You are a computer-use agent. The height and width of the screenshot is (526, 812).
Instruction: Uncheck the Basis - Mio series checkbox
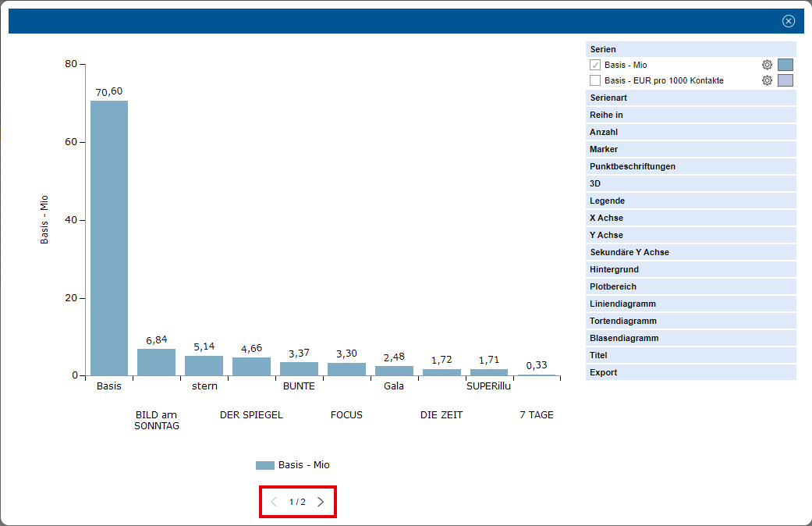[595, 65]
